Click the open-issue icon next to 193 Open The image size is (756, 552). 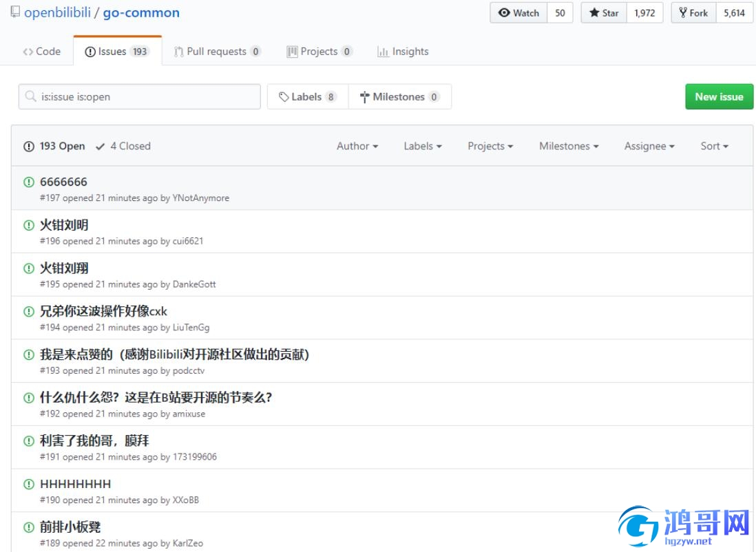coord(29,146)
